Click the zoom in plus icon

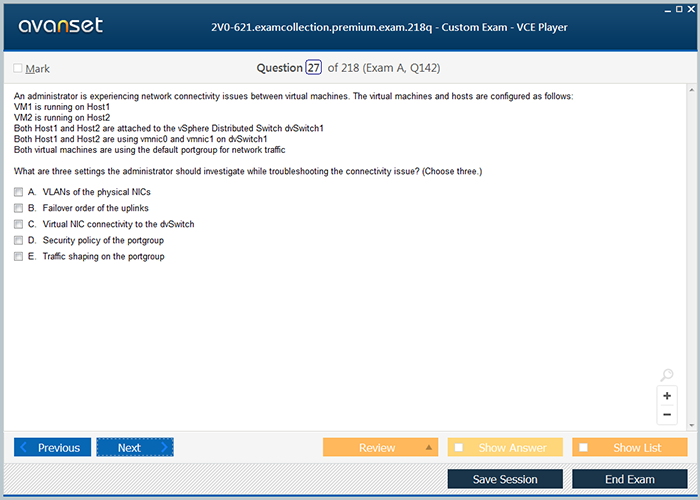coord(667,396)
